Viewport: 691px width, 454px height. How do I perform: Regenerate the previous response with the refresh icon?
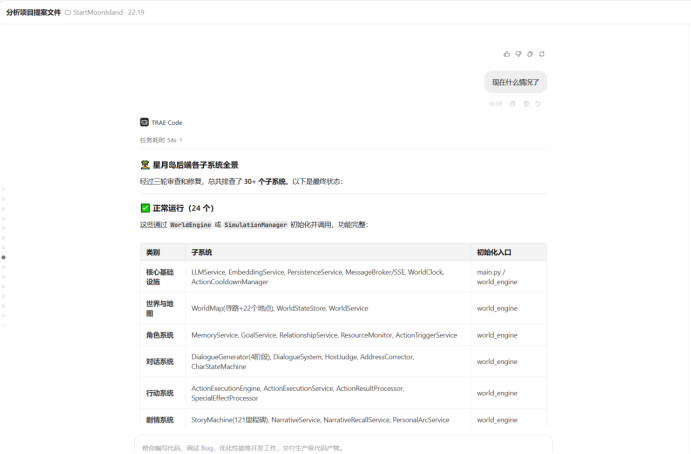click(542, 54)
